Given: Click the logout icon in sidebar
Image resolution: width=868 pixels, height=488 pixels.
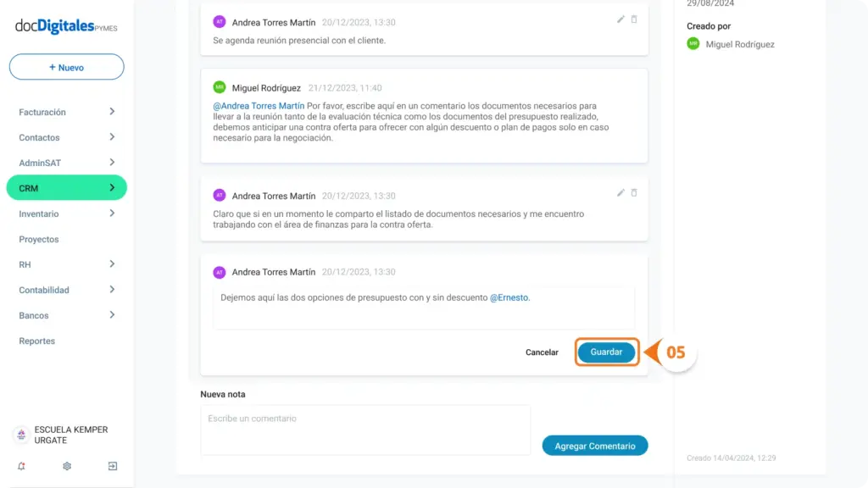Looking at the screenshot, I should 113,466.
